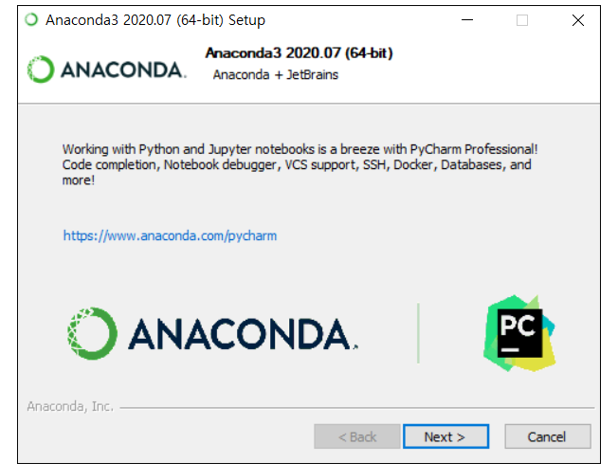Viewport: 607px width, 468px height.
Task: Click the large green Anaconda ring logo
Action: 92,333
